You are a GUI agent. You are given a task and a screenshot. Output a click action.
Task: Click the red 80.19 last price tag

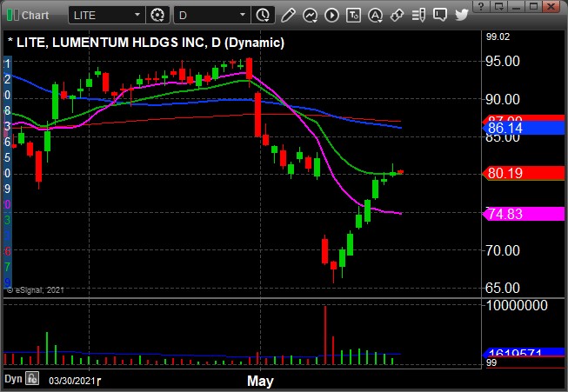point(525,173)
